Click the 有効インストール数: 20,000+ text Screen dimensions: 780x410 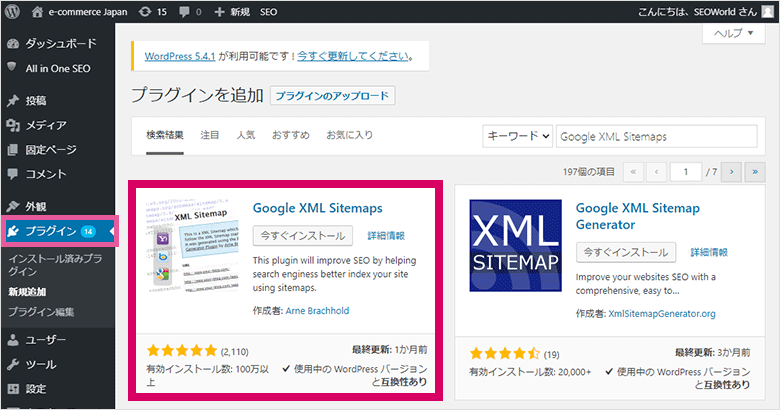530,372
